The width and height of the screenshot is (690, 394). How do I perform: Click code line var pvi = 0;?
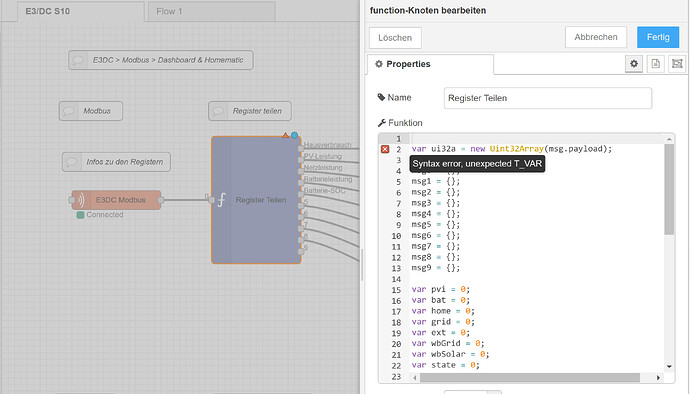click(440, 289)
